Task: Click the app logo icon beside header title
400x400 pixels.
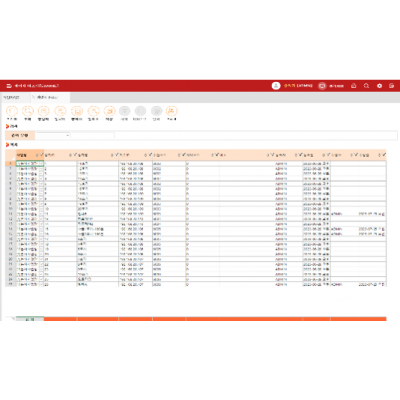Action: coord(9,86)
